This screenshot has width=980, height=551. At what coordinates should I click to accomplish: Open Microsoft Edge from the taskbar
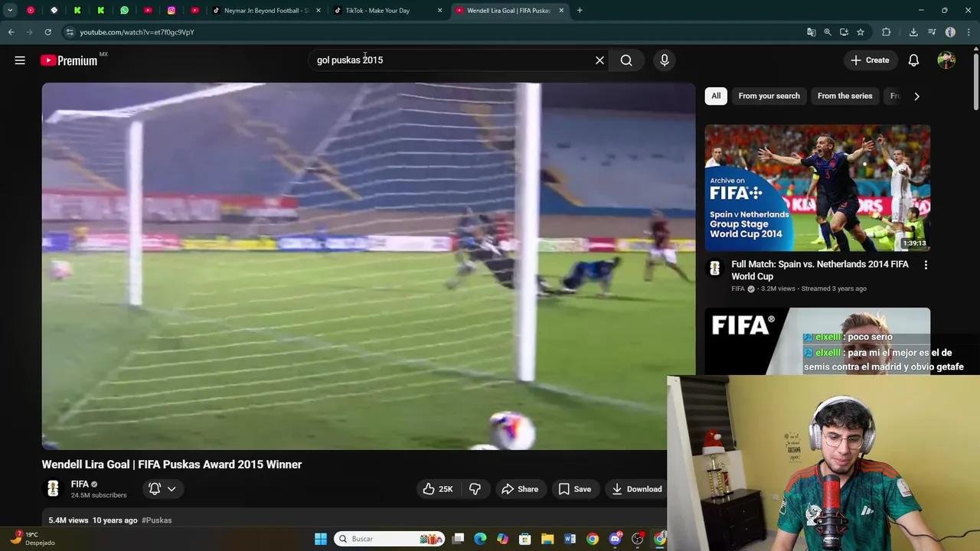tap(480, 539)
